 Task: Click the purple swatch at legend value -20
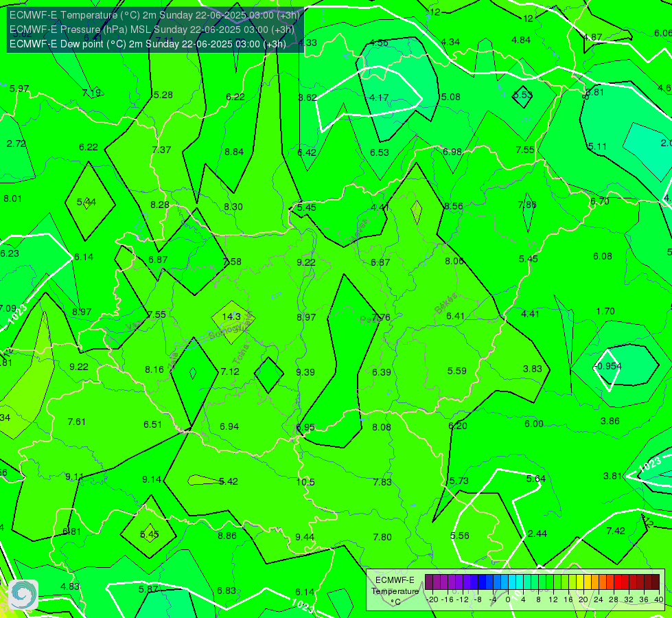point(429,582)
